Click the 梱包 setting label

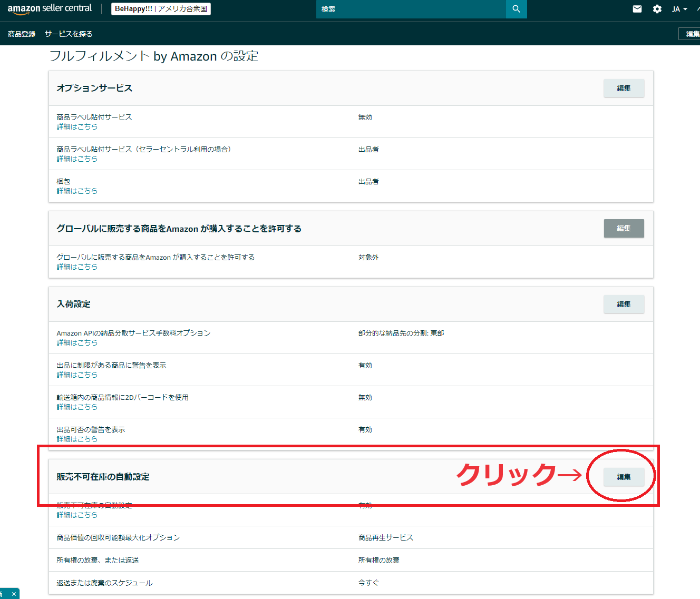click(63, 181)
